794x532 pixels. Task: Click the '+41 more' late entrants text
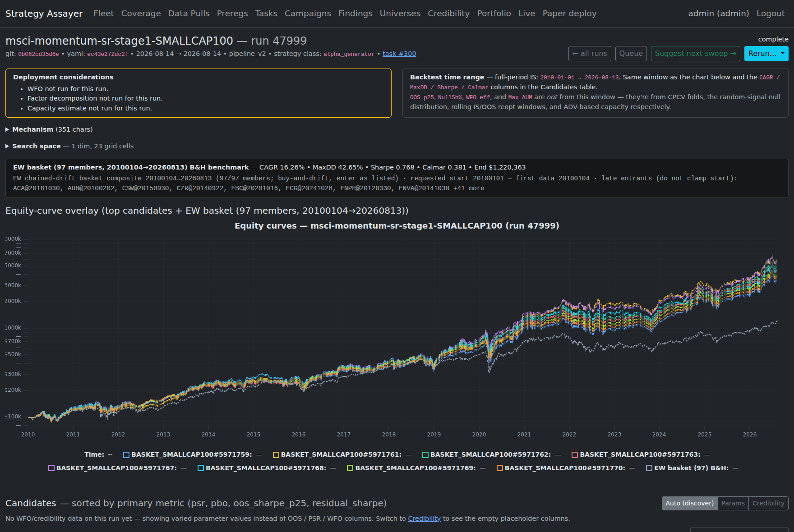pos(469,188)
